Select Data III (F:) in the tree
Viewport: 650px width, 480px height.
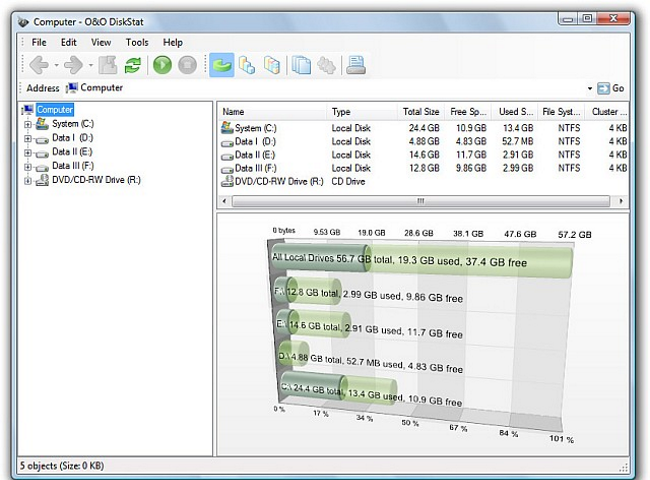pos(73,166)
